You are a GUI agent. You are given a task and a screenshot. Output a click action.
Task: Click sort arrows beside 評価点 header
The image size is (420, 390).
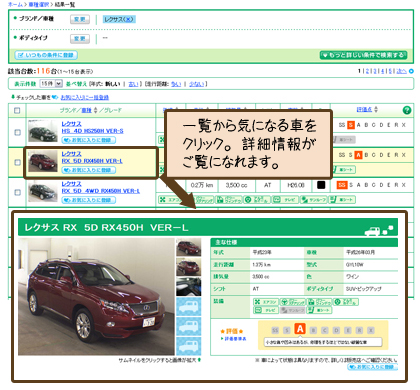pos(376,109)
